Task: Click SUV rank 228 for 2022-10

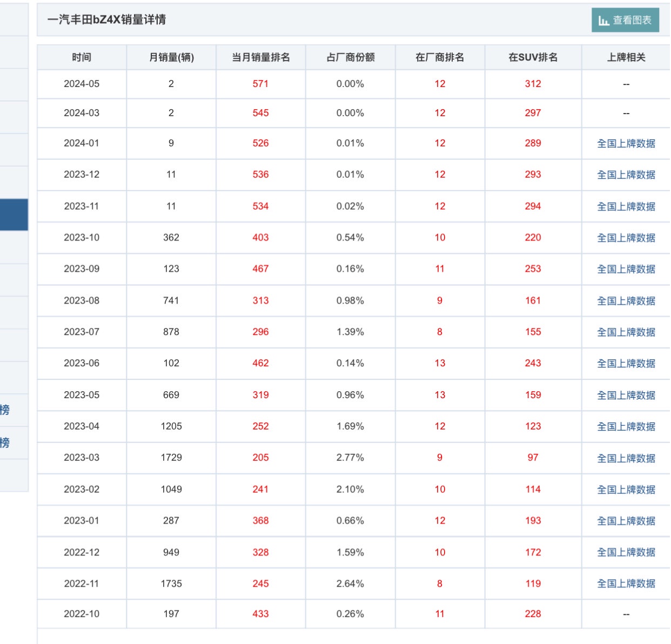Action: (x=533, y=614)
